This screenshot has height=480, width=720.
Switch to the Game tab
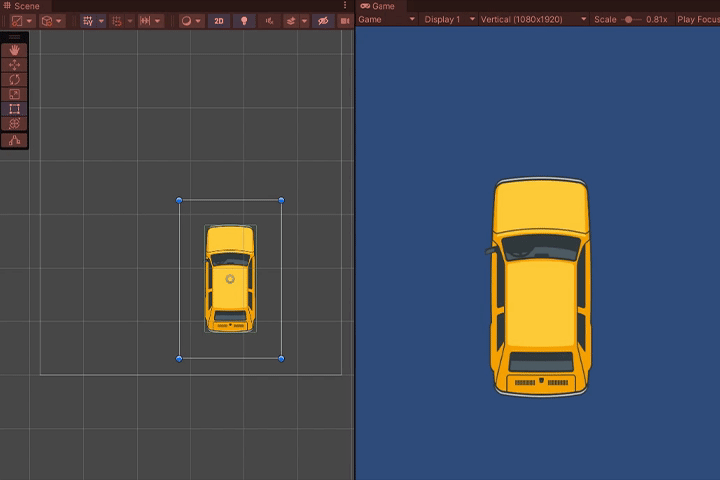378,6
